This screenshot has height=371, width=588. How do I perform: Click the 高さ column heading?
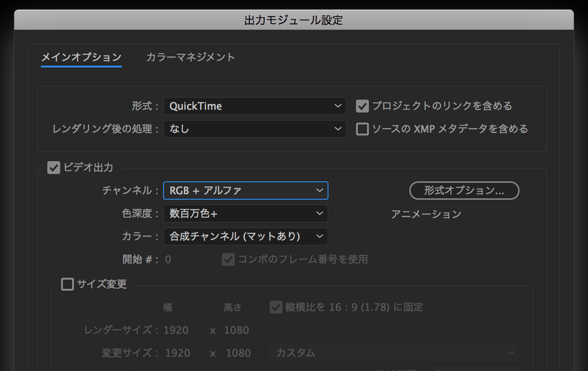point(233,307)
